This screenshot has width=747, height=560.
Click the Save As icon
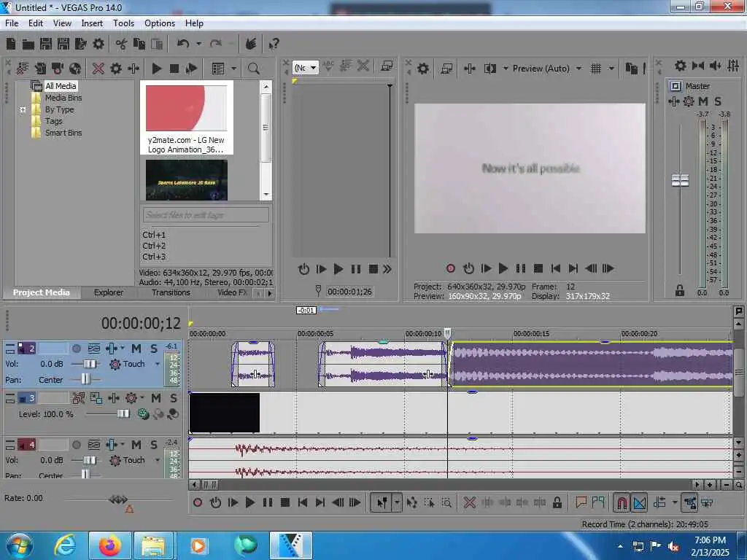63,44
